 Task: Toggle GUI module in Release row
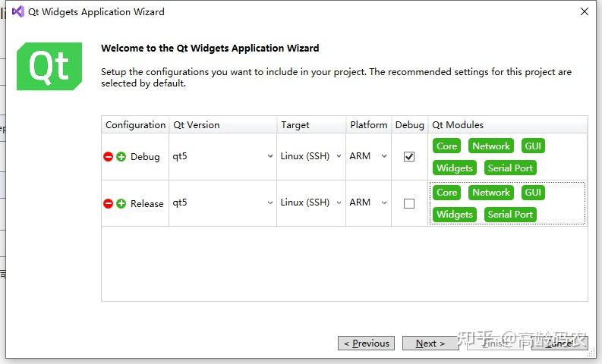point(533,193)
